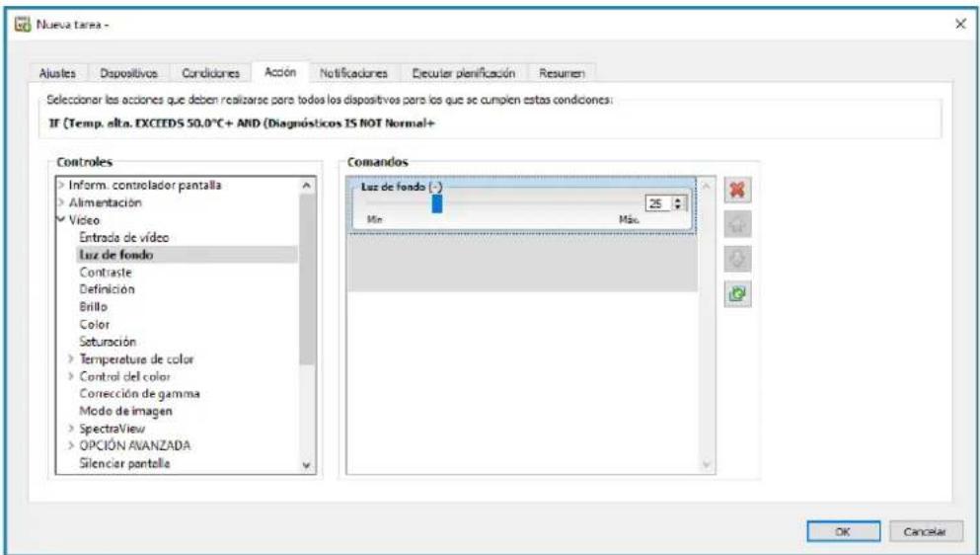Click the IF Temp. alta condition text
Viewport: 980px width, 555px height.
241,123
